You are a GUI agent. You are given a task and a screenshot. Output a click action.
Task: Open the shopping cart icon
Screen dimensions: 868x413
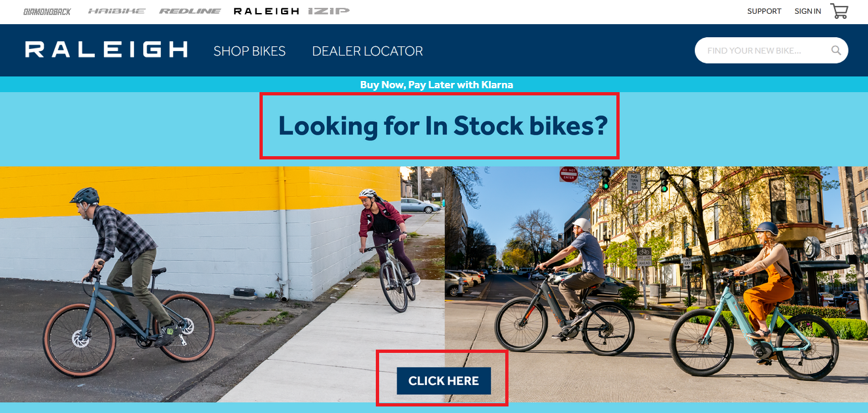click(x=839, y=11)
